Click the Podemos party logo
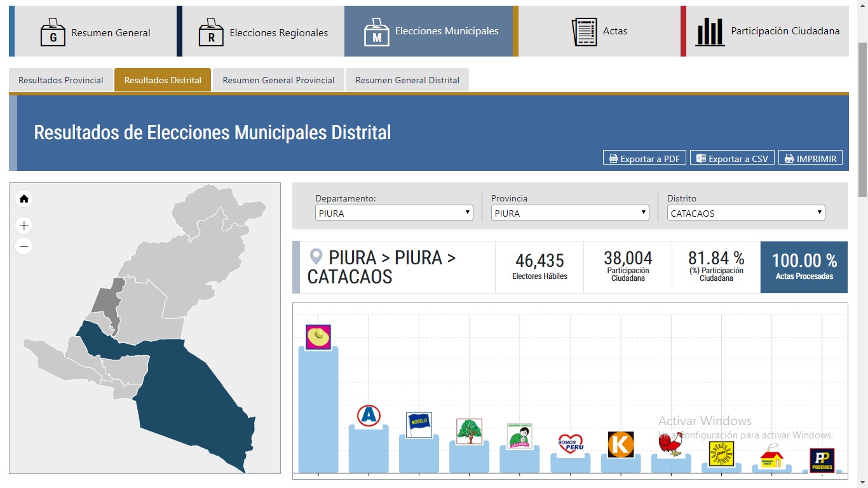Viewport: 868px width, 488px height. click(822, 461)
